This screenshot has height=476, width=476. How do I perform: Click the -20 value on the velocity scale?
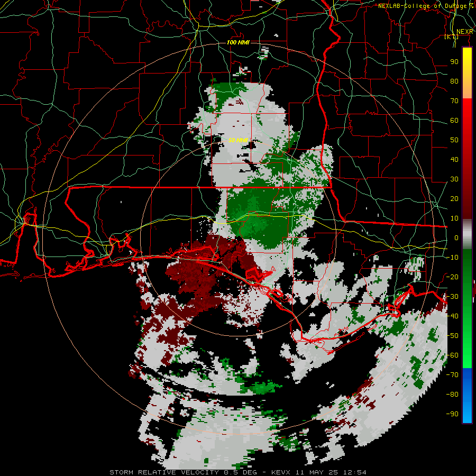click(x=452, y=277)
